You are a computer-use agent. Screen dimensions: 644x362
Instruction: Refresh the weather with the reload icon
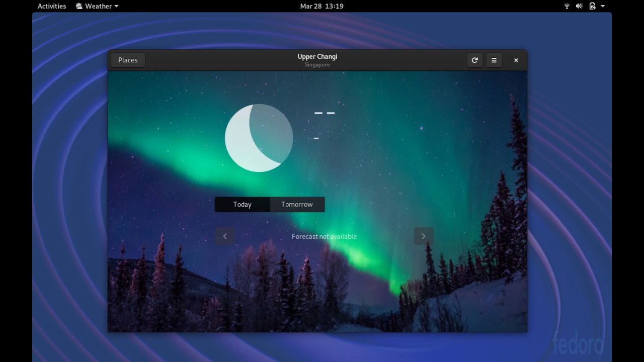[474, 60]
